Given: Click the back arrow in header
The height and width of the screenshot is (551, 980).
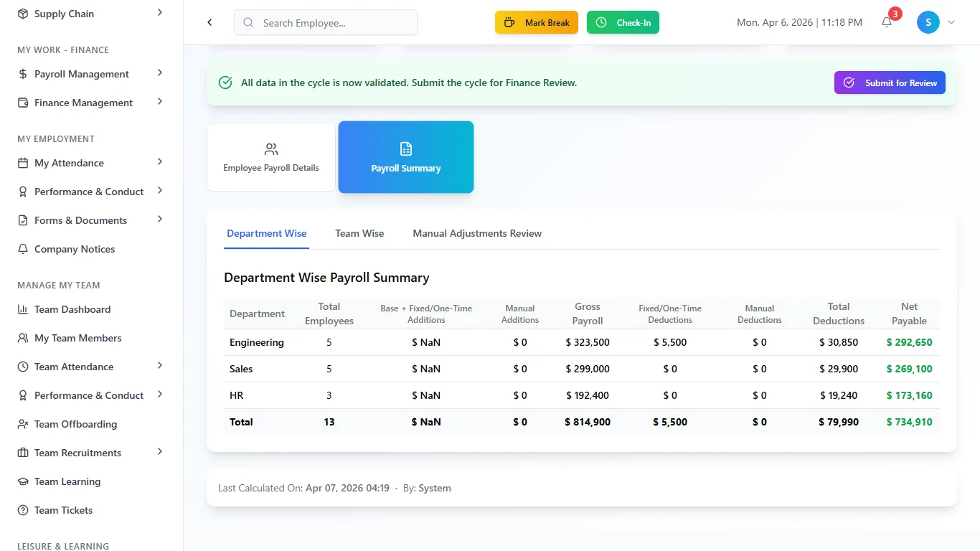Looking at the screenshot, I should pyautogui.click(x=209, y=22).
